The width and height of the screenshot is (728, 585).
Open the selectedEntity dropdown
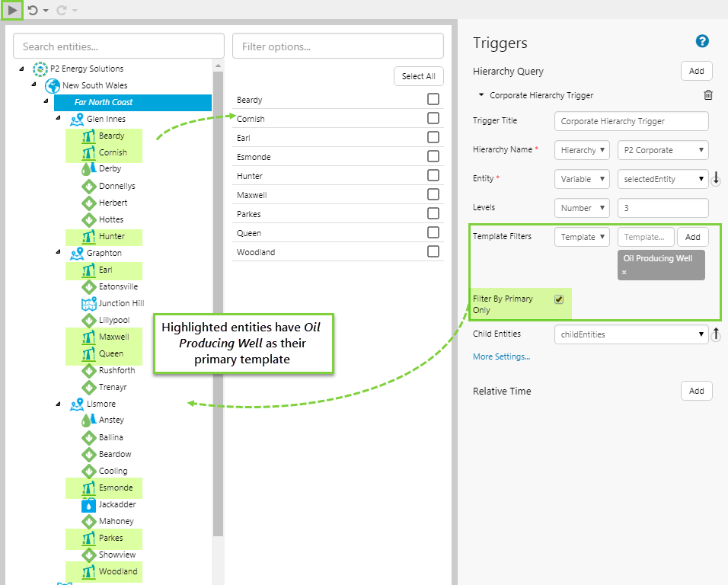click(x=663, y=179)
